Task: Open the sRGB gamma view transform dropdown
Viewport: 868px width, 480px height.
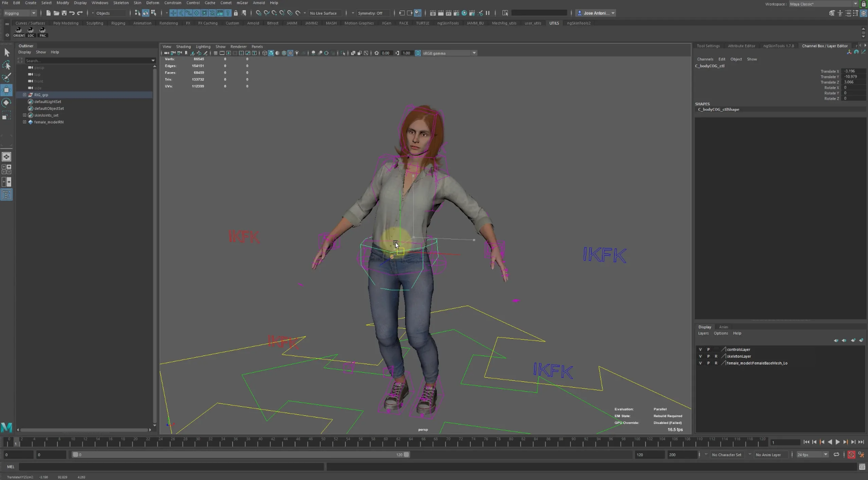Action: click(449, 53)
